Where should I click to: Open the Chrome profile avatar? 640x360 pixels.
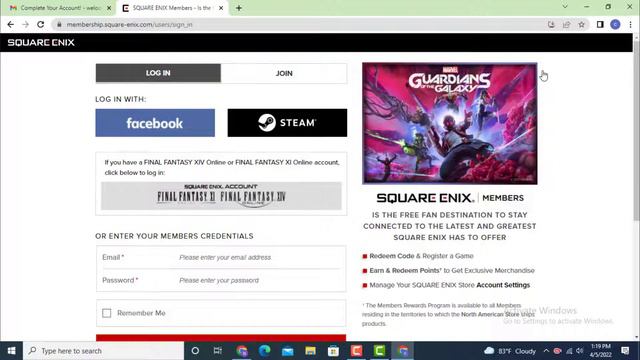pyautogui.click(x=615, y=24)
